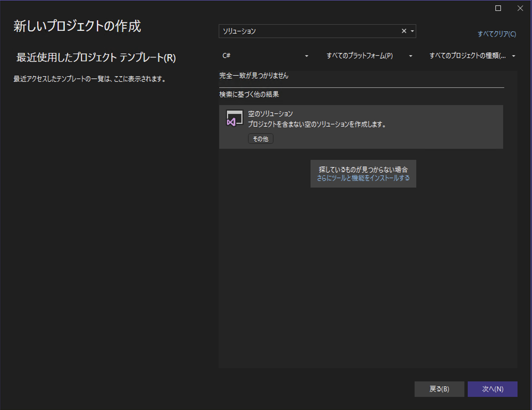Click the 完全一致が見つかりません message
The width and height of the screenshot is (532, 410).
253,76
